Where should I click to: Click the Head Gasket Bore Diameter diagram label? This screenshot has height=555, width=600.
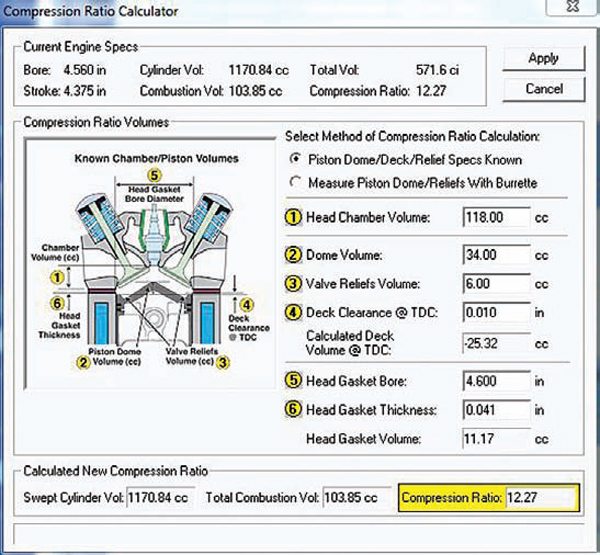coord(155,194)
